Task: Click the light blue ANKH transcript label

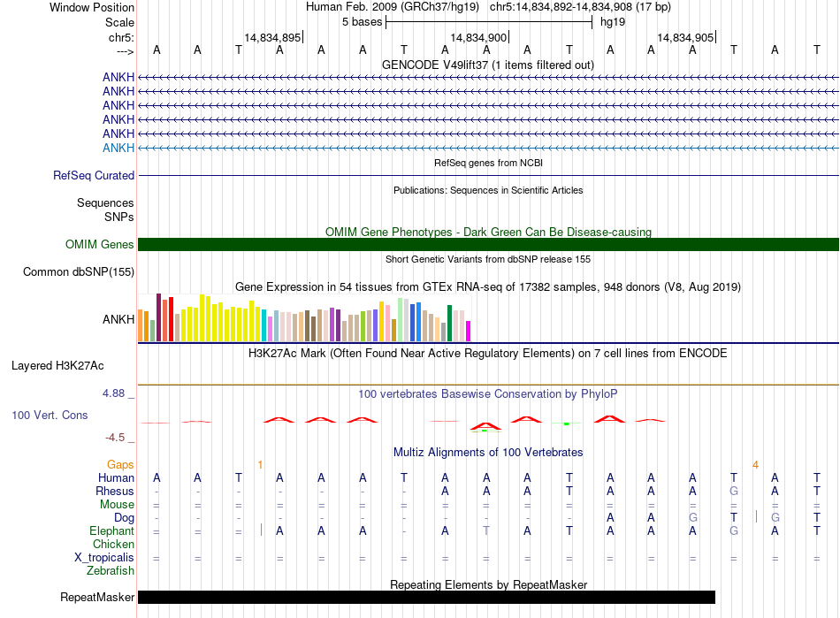Action: pos(118,148)
